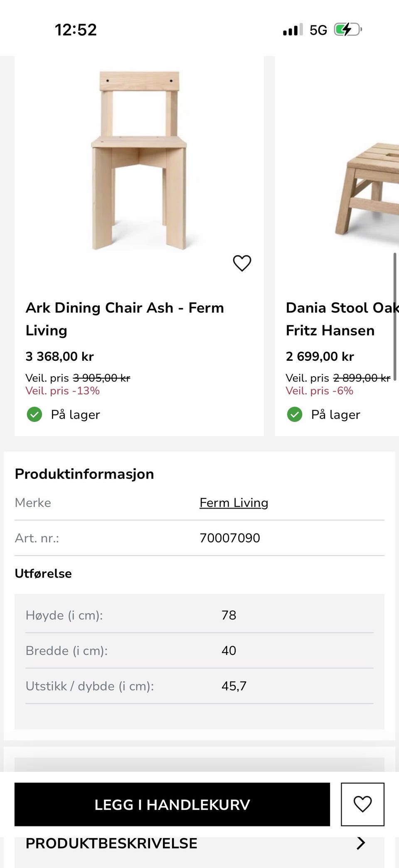
Task: Select article number 70007090
Action: [x=230, y=538]
